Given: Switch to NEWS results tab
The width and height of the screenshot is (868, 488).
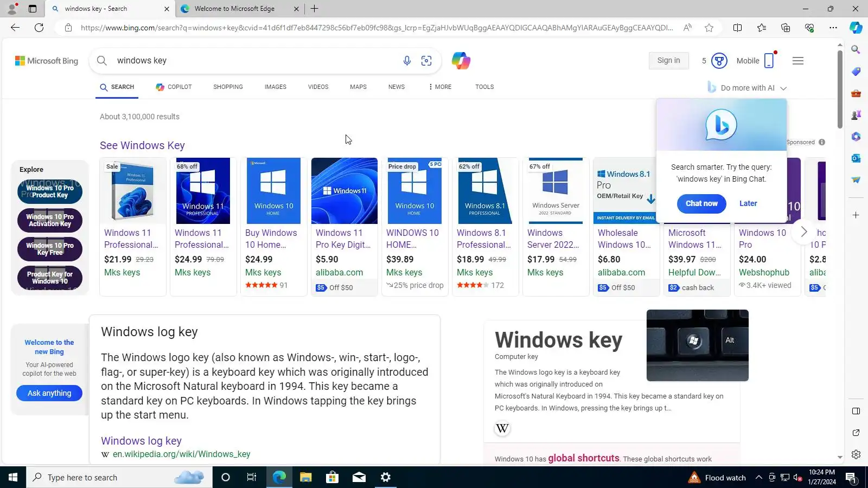Looking at the screenshot, I should click(x=397, y=87).
